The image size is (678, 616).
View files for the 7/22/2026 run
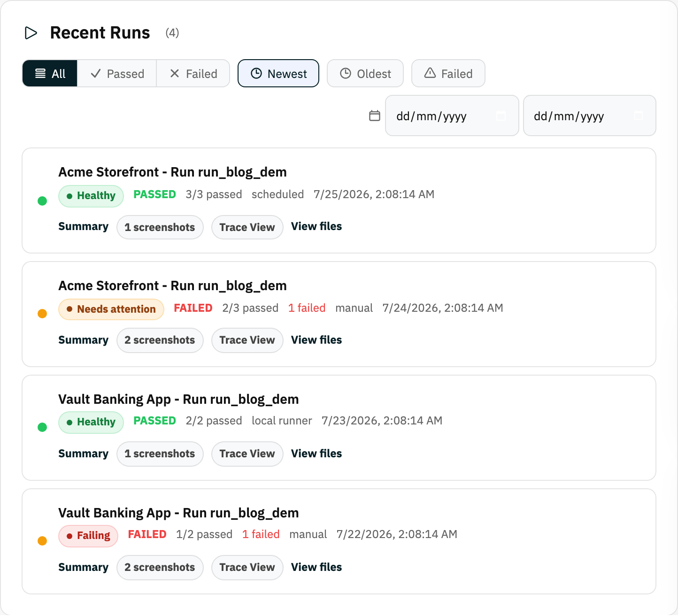[x=316, y=568]
